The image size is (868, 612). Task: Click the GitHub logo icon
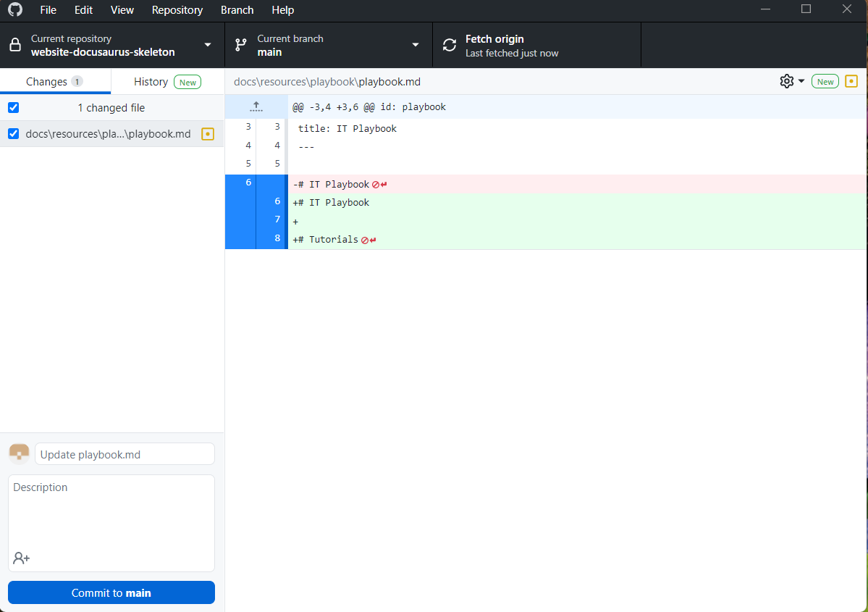(14, 10)
